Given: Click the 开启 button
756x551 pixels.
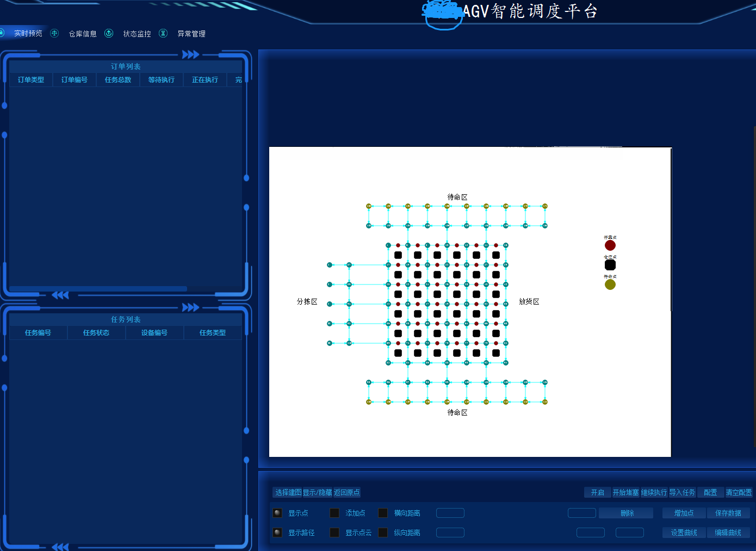Looking at the screenshot, I should [598, 492].
